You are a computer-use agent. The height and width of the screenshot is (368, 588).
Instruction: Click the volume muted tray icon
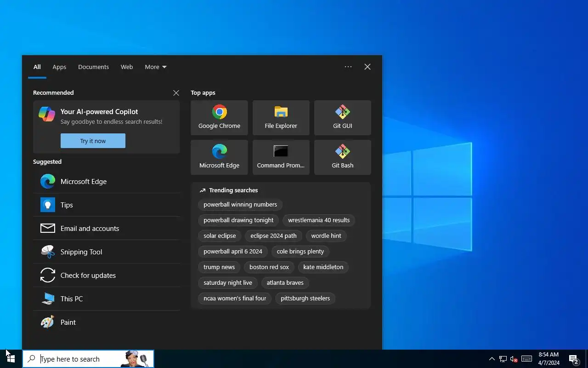pos(514,359)
